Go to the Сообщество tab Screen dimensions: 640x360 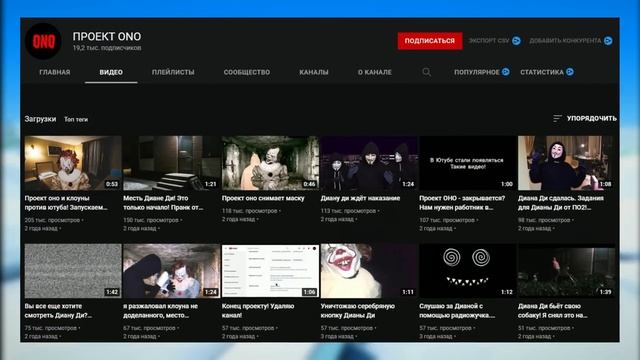pyautogui.click(x=247, y=72)
